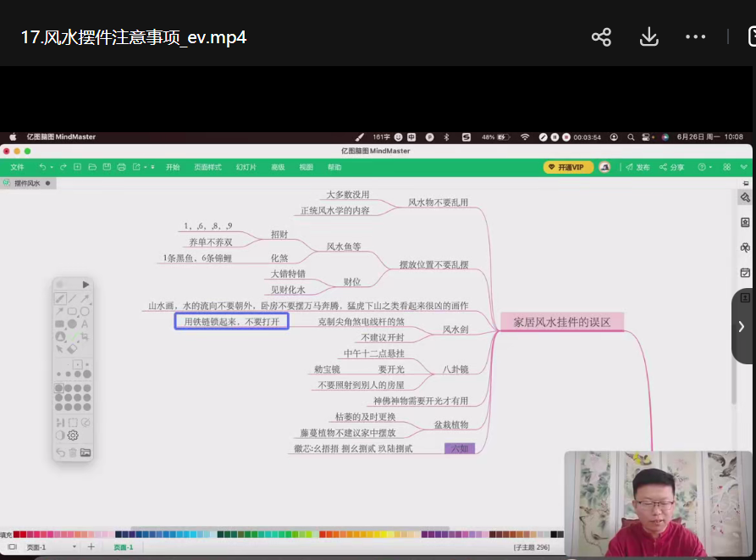
Task: Open the 页面样式 menu
Action: click(x=207, y=167)
